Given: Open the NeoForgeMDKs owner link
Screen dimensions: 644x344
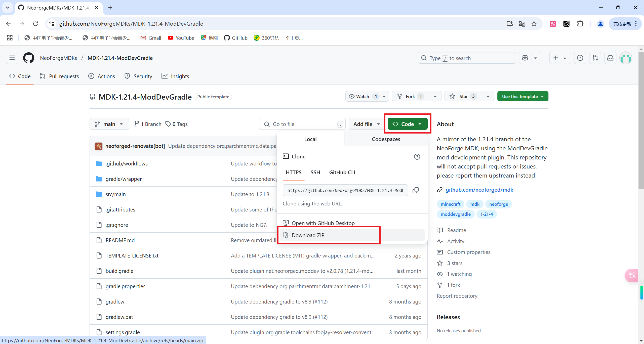Looking at the screenshot, I should (x=58, y=58).
